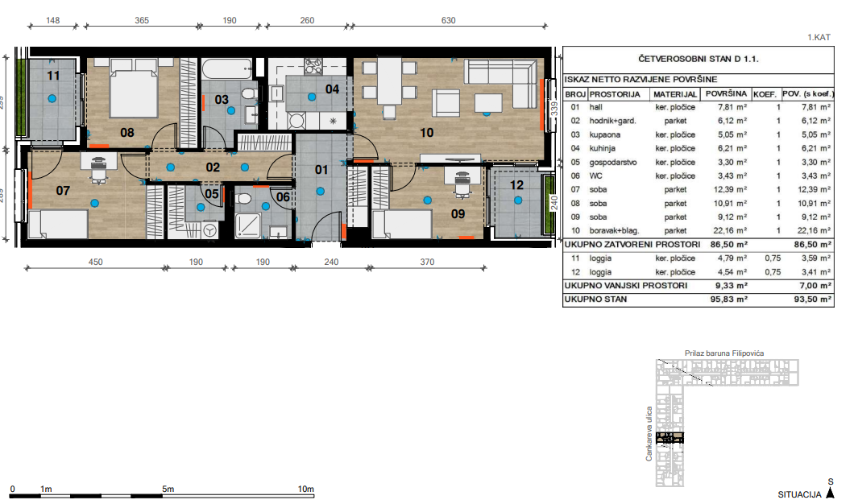Click the 95,83 m² total apartment area
The width and height of the screenshot is (854, 504).
(729, 299)
